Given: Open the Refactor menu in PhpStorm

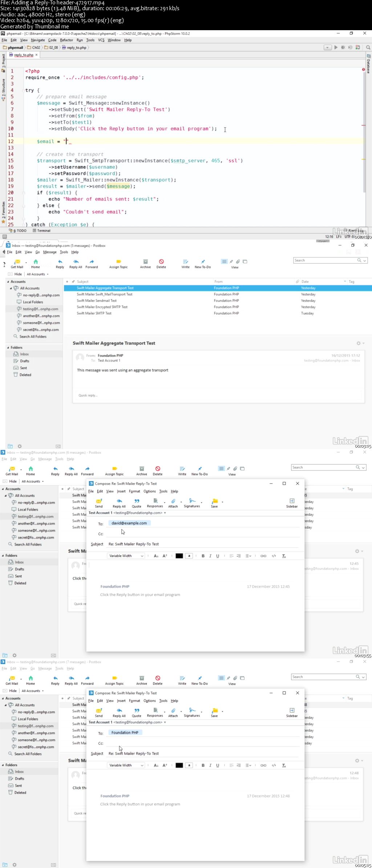Looking at the screenshot, I should tap(66, 40).
